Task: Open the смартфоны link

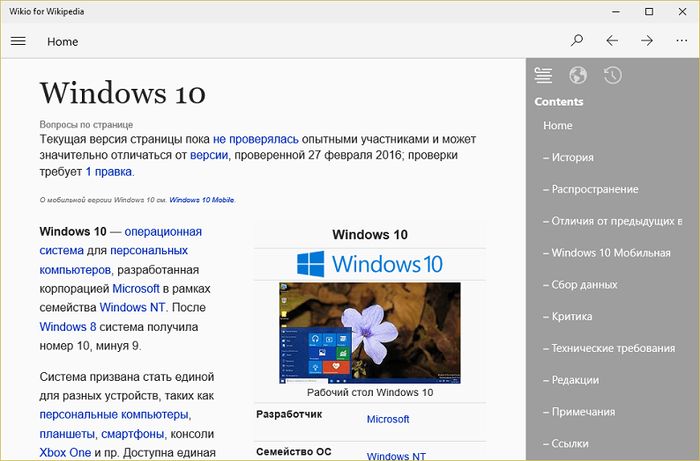Action: 133,434
